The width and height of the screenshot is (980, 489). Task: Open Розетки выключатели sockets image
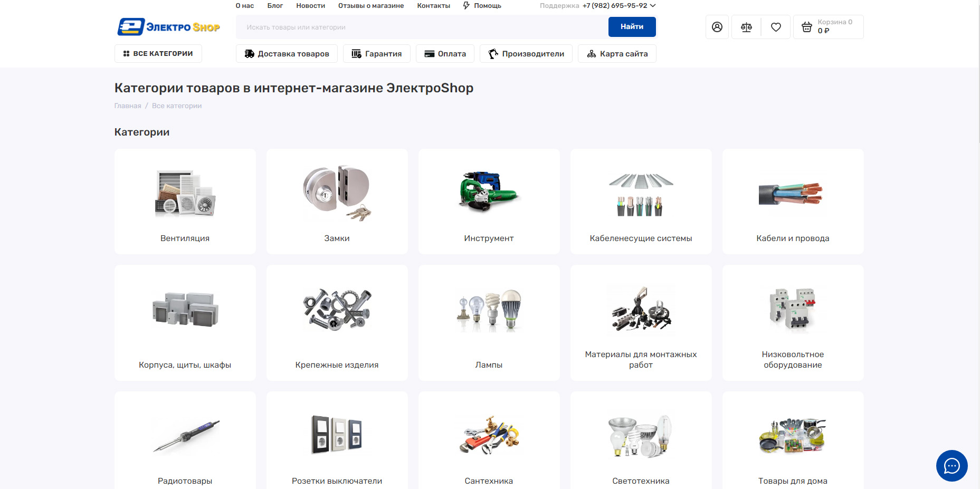337,435
